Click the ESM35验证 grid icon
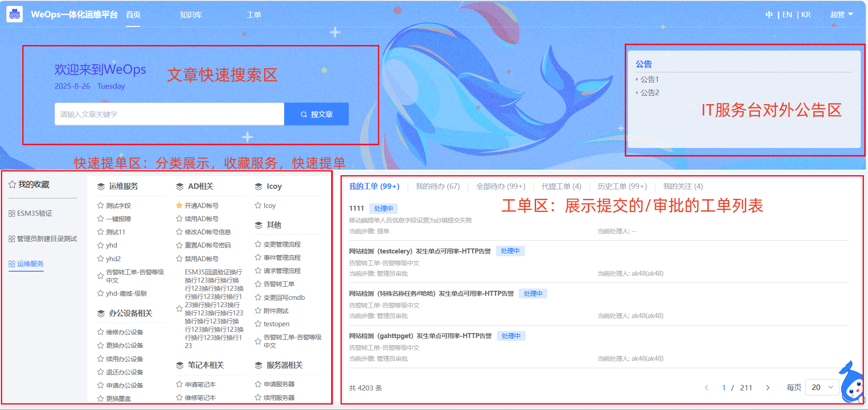 pyautogui.click(x=12, y=213)
